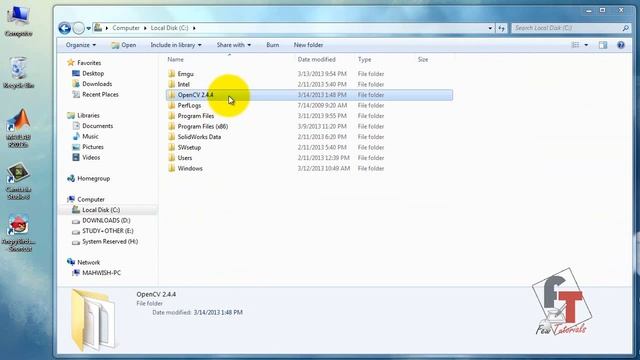640x360 pixels.
Task: Open the DOWNLOADS (D:) drive
Action: [106, 220]
